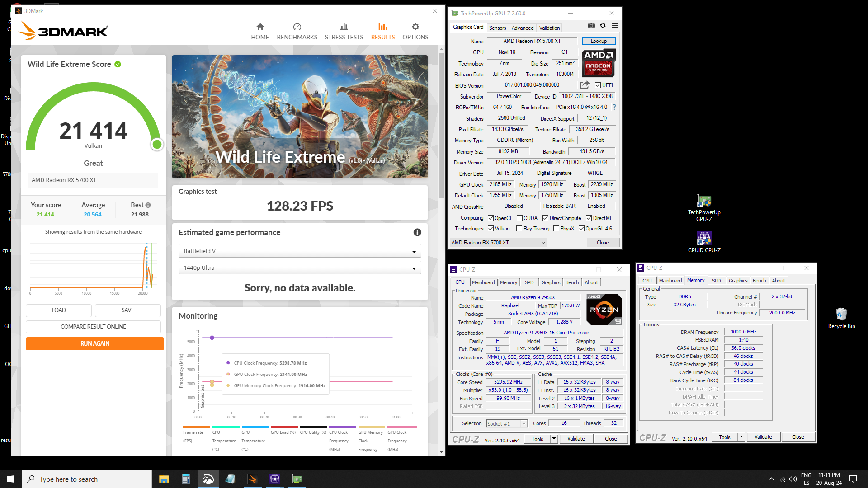868x488 pixels.
Task: Switch to the Sensors tab in GPU-Z
Action: tap(497, 28)
